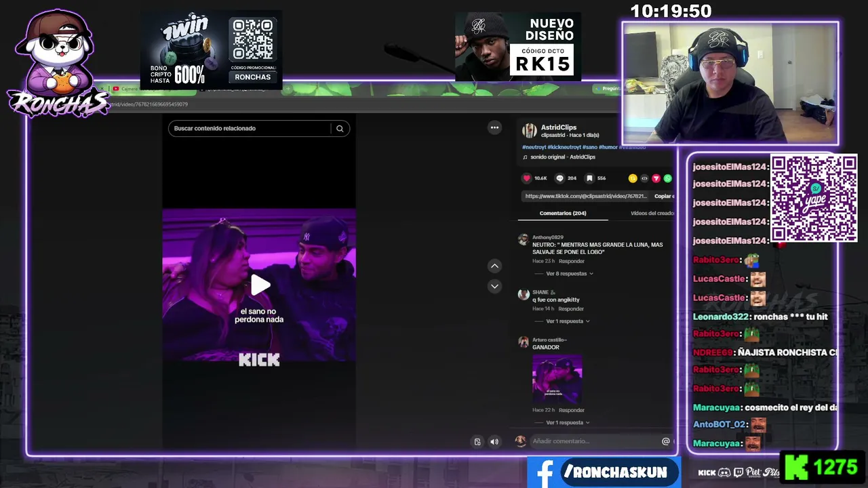Click the red send-to-friends share icon
The width and height of the screenshot is (868, 488).
656,178
